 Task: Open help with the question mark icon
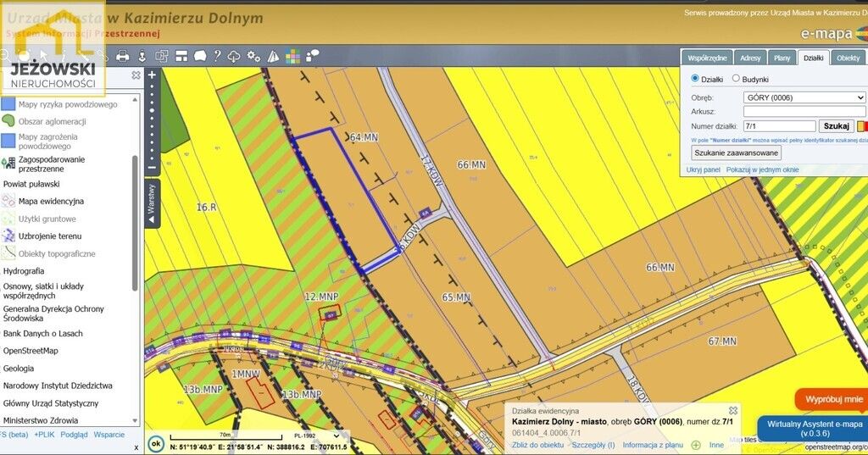pos(218,55)
